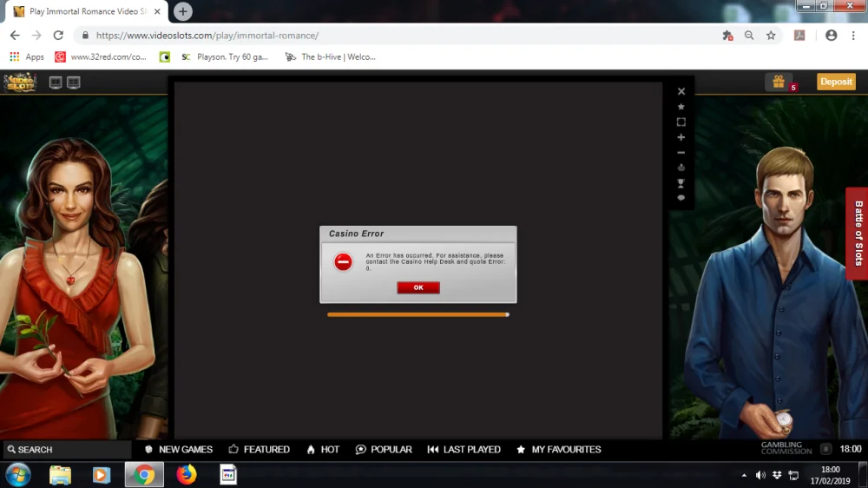868x488 pixels.
Task: Open the volume control in the tray
Action: pos(760,475)
